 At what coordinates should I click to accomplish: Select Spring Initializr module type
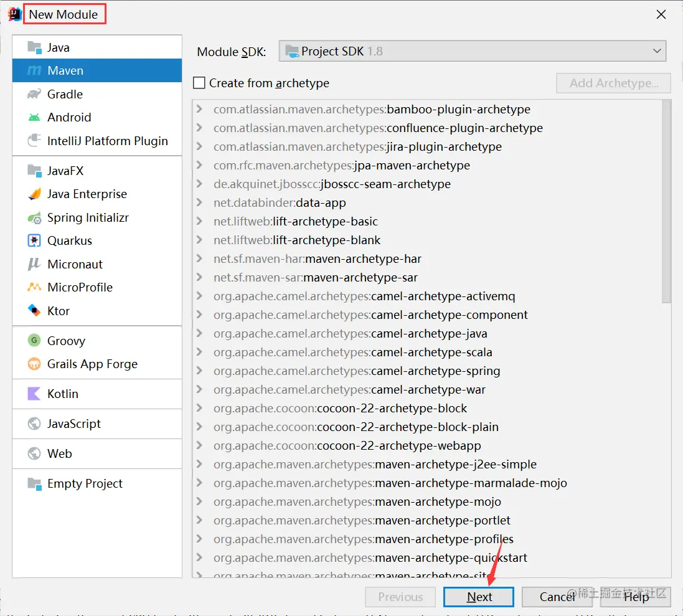[97, 217]
